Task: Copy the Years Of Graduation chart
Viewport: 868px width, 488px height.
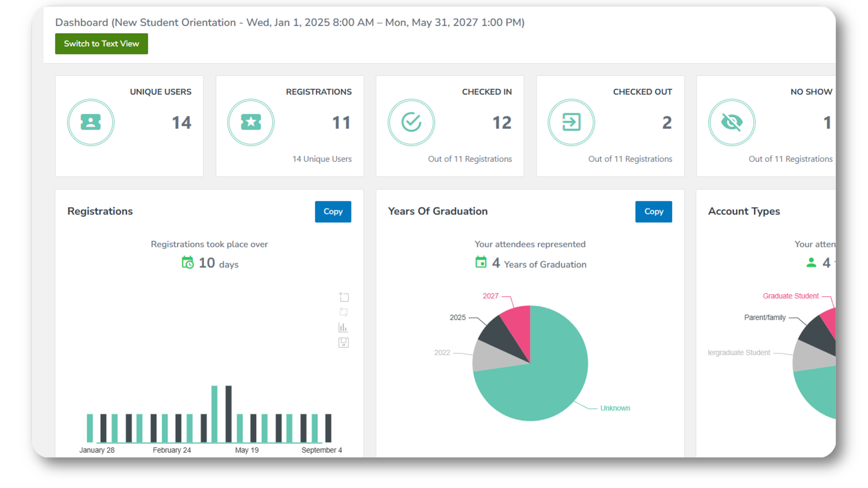Action: (653, 211)
